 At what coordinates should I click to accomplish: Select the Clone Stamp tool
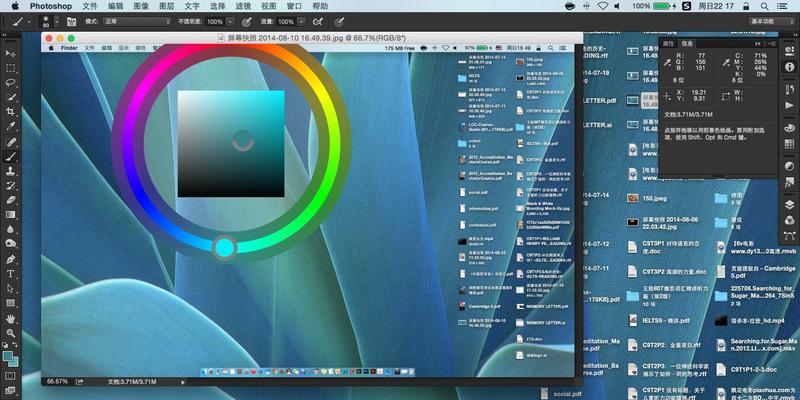(10, 171)
